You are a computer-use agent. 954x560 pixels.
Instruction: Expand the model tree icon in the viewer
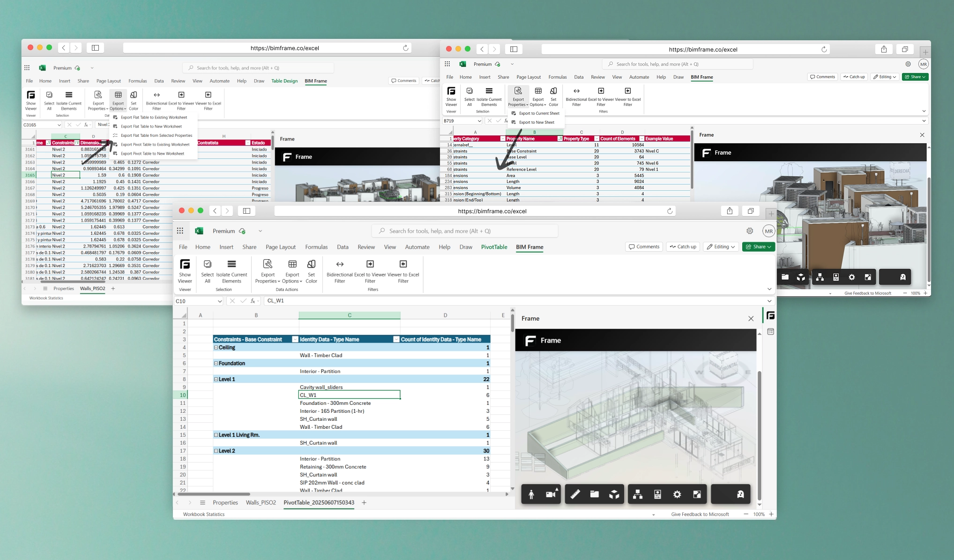(x=637, y=493)
